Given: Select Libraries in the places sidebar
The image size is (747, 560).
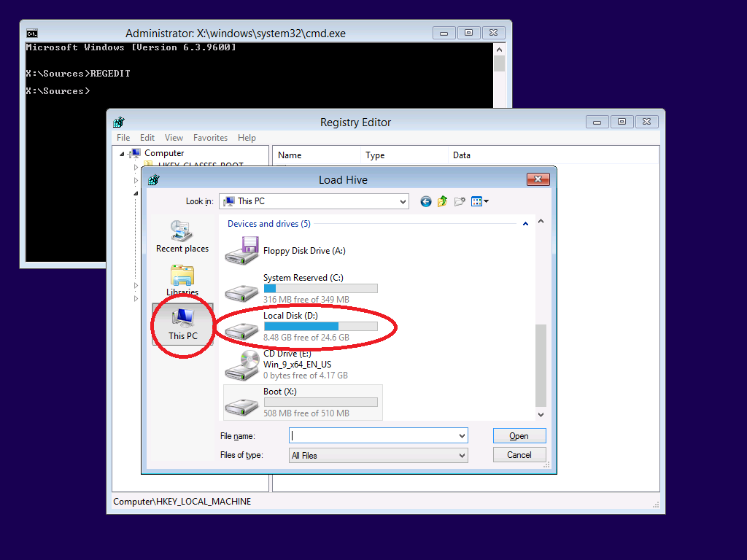Looking at the screenshot, I should tap(182, 281).
